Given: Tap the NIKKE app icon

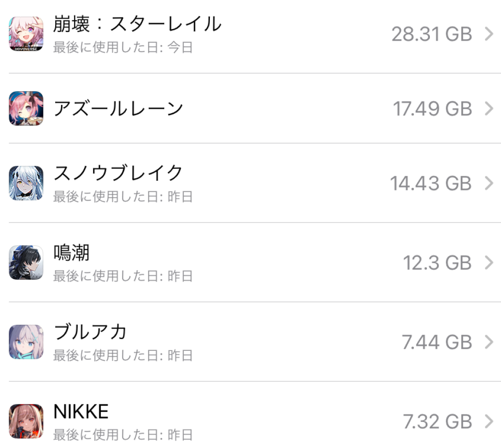Looking at the screenshot, I should 26,421.
